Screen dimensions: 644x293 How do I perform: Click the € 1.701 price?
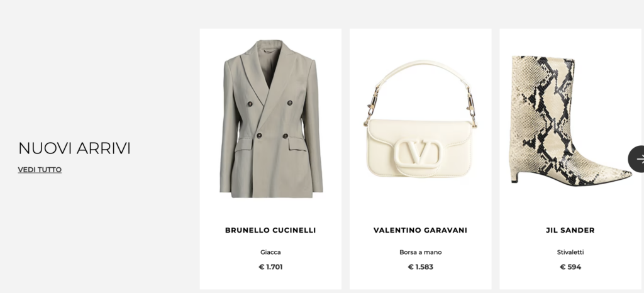(x=270, y=267)
